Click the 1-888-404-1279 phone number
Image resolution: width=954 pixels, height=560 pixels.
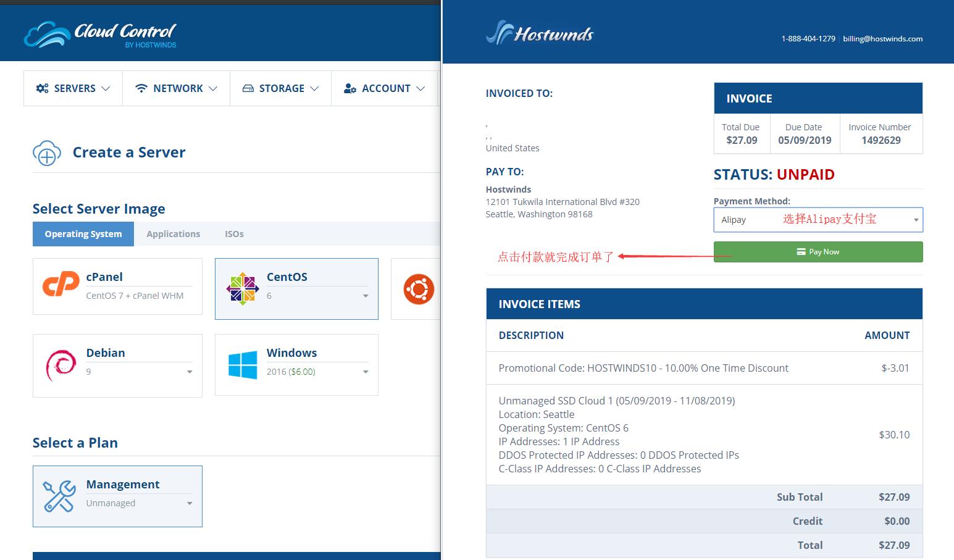(808, 38)
